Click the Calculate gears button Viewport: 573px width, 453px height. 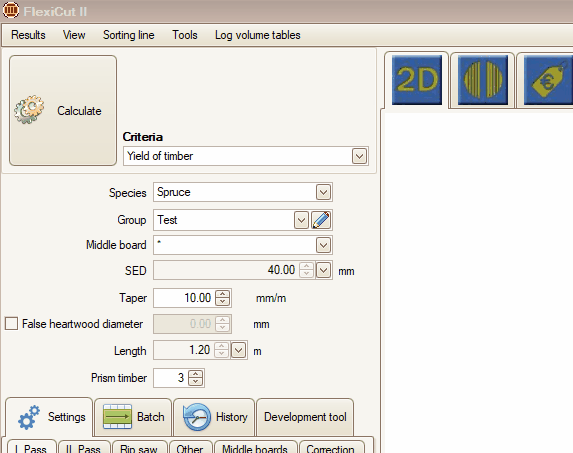63,110
